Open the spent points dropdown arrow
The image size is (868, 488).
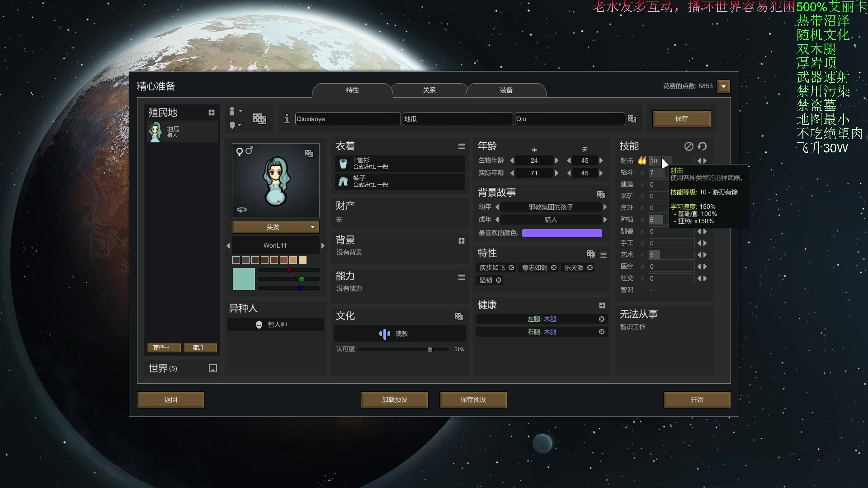pos(723,86)
